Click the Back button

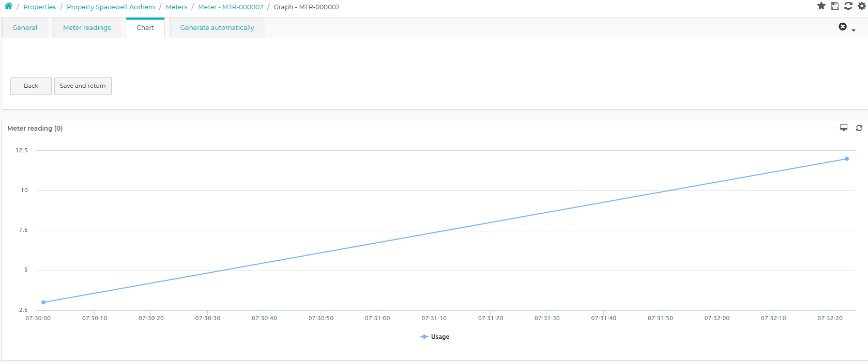pos(31,86)
